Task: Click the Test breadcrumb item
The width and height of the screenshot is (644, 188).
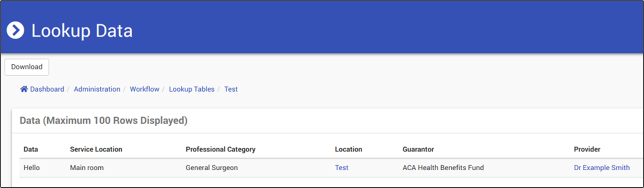Action: pyautogui.click(x=231, y=89)
